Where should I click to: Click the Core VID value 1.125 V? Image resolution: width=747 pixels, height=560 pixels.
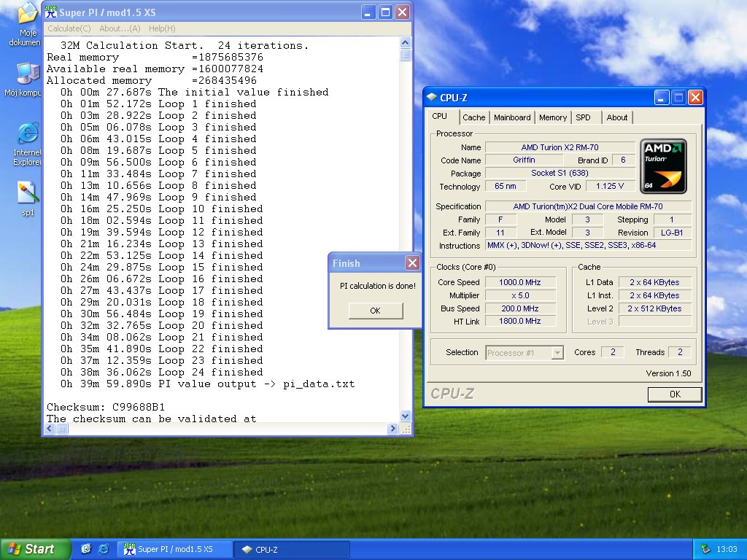click(x=610, y=186)
